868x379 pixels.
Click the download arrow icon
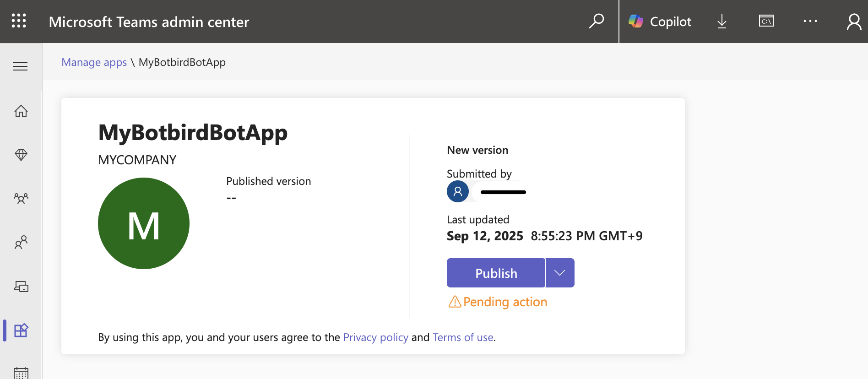click(x=722, y=21)
